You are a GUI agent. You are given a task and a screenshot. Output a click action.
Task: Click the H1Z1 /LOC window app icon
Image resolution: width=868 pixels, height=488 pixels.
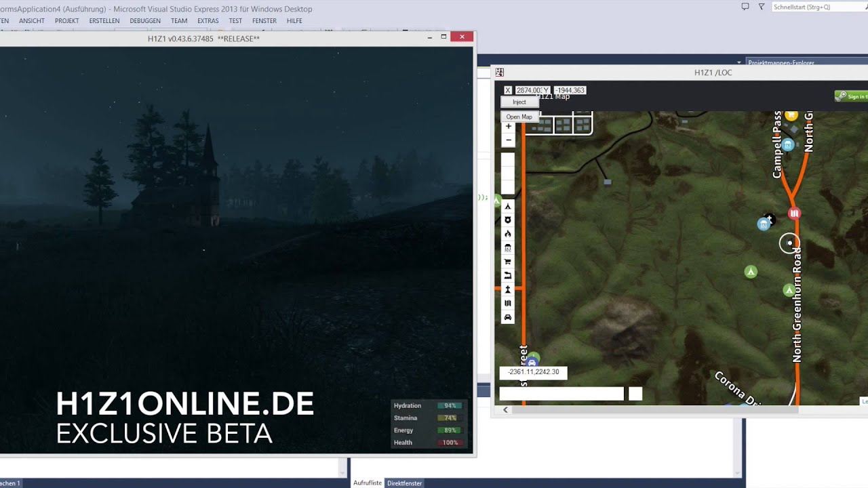(500, 73)
